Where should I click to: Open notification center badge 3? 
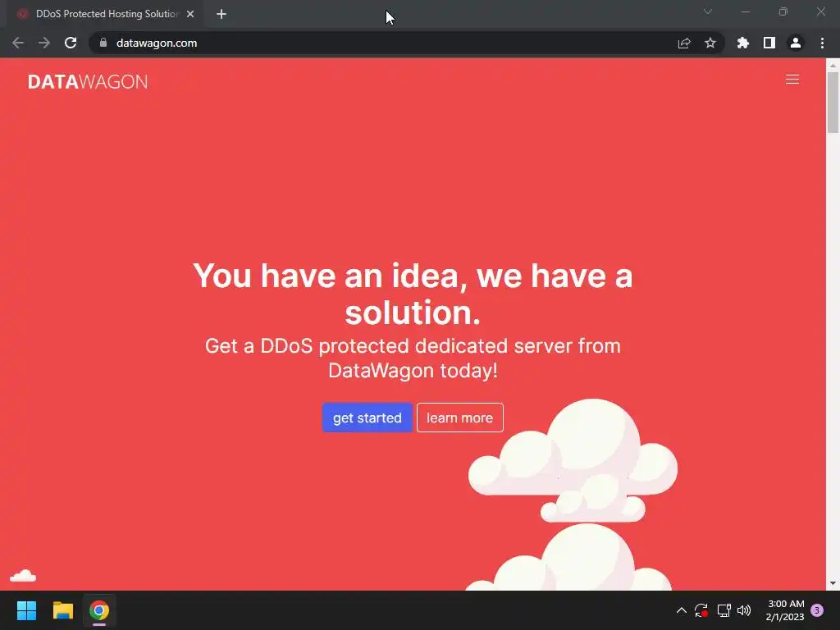click(817, 610)
